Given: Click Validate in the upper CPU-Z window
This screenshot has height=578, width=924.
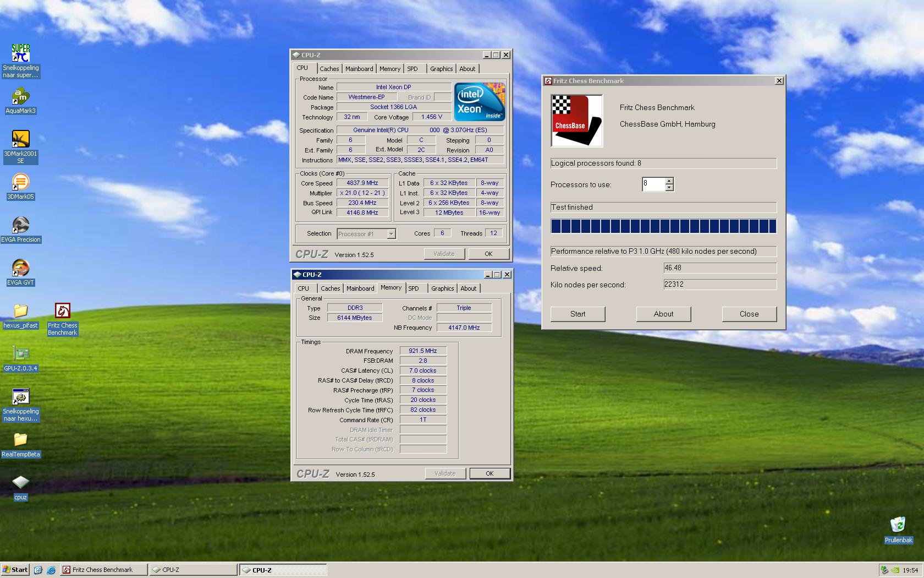Looking at the screenshot, I should (x=444, y=254).
